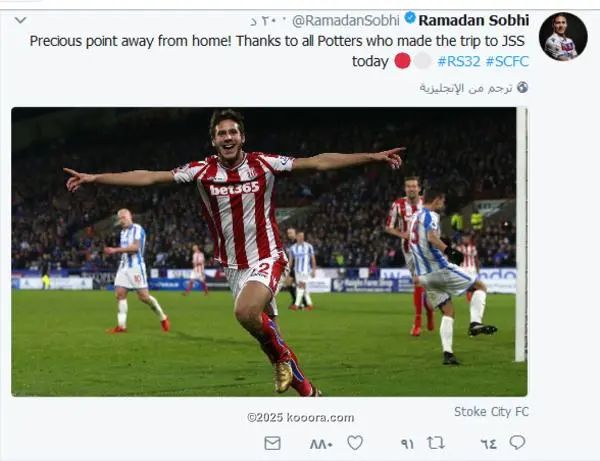
Task: Click the likes count ٨٨٠
Action: point(321,444)
